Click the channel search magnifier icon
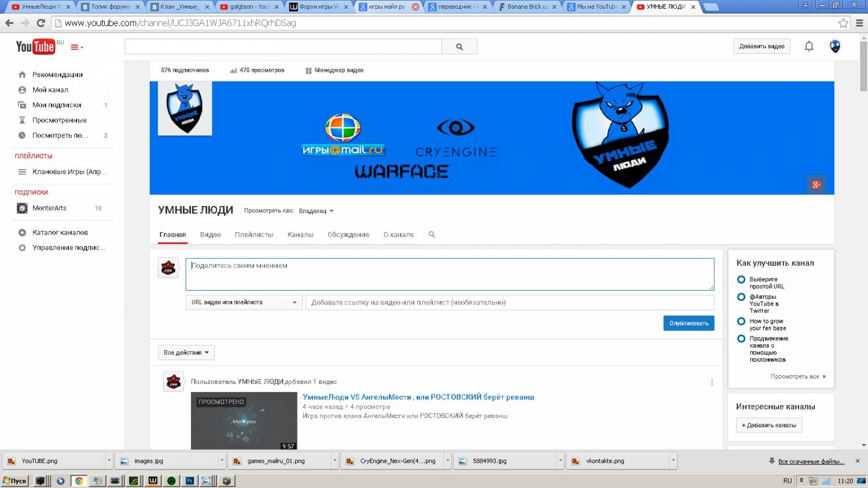This screenshot has width=868, height=488. coord(432,234)
